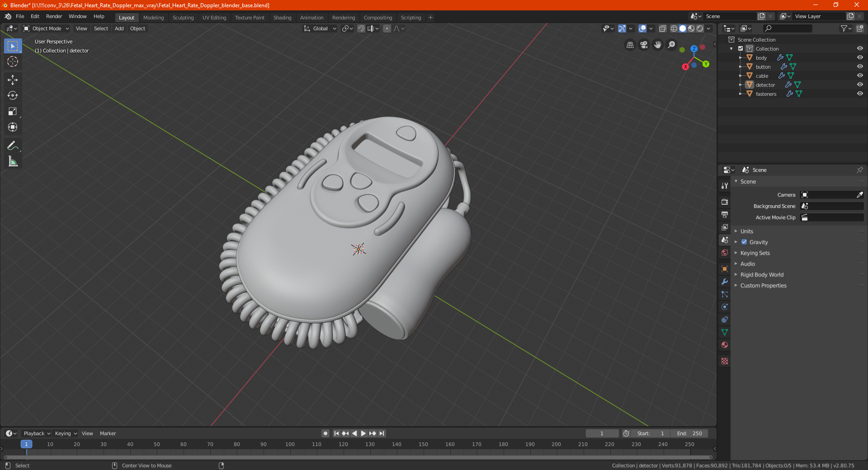Switch to orthographic grid view icon
The height and width of the screenshot is (470, 868).
630,45
